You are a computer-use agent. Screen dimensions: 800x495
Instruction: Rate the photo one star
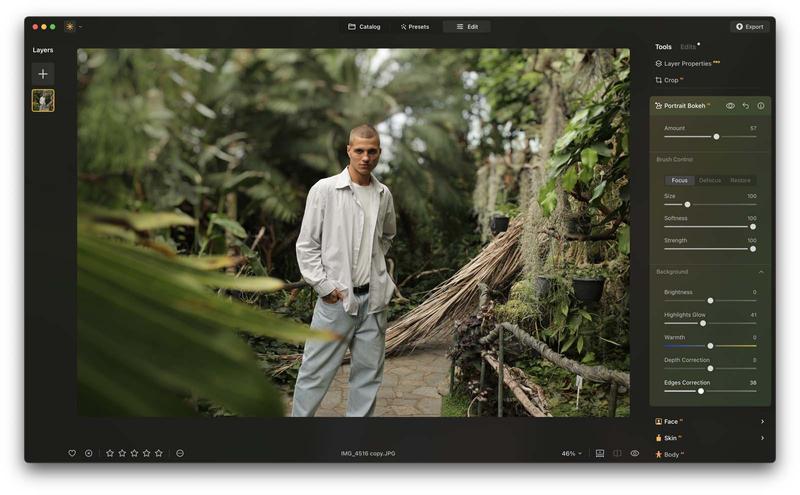(110, 453)
